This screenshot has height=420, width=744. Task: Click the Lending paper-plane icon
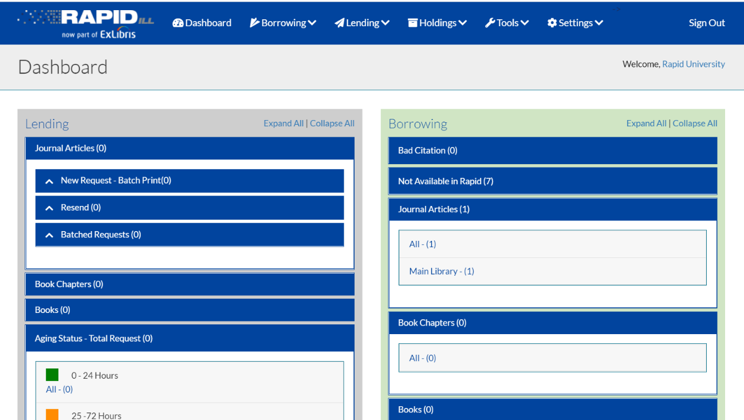click(x=339, y=23)
